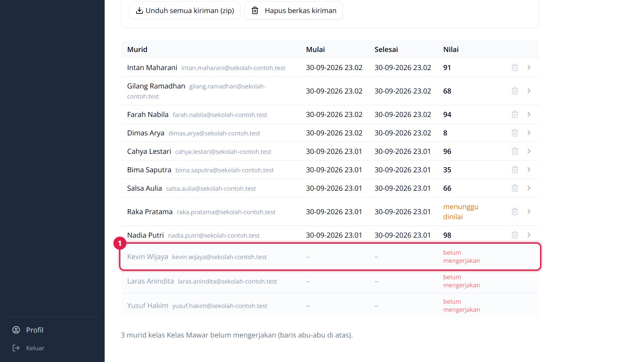This screenshot has height=362, width=644.
Task: Click Nadia Putri's score 98
Action: (447, 235)
